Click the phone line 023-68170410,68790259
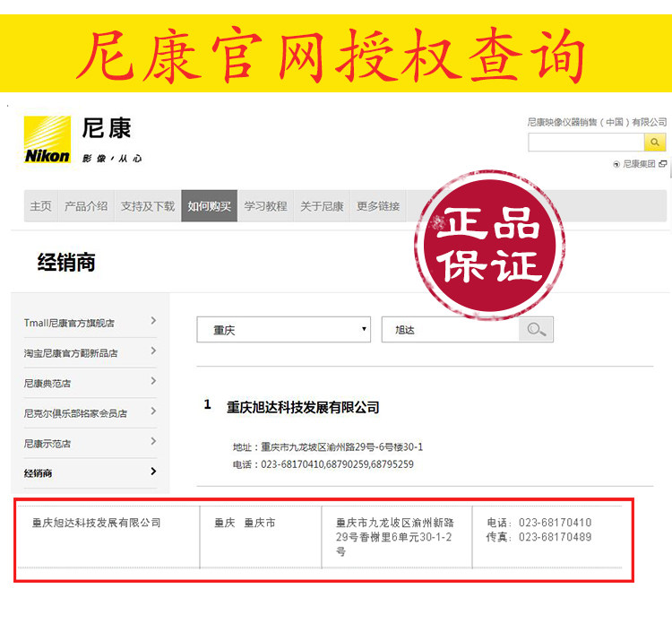Image resolution: width=672 pixels, height=632 pixels. tap(323, 464)
